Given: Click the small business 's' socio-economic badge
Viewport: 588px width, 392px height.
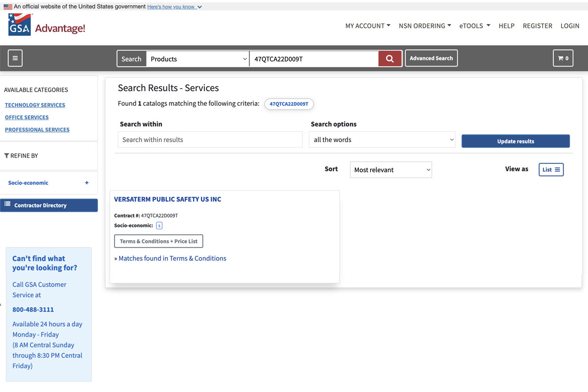Looking at the screenshot, I should (159, 225).
